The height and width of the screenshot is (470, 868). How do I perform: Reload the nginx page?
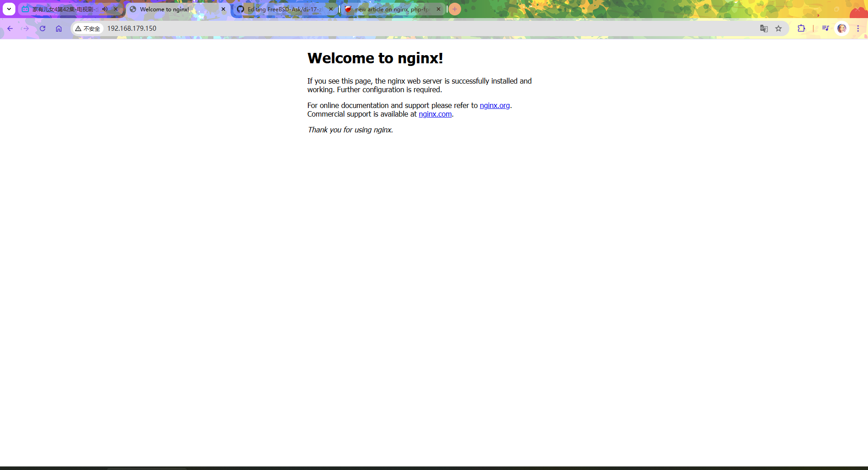click(42, 28)
